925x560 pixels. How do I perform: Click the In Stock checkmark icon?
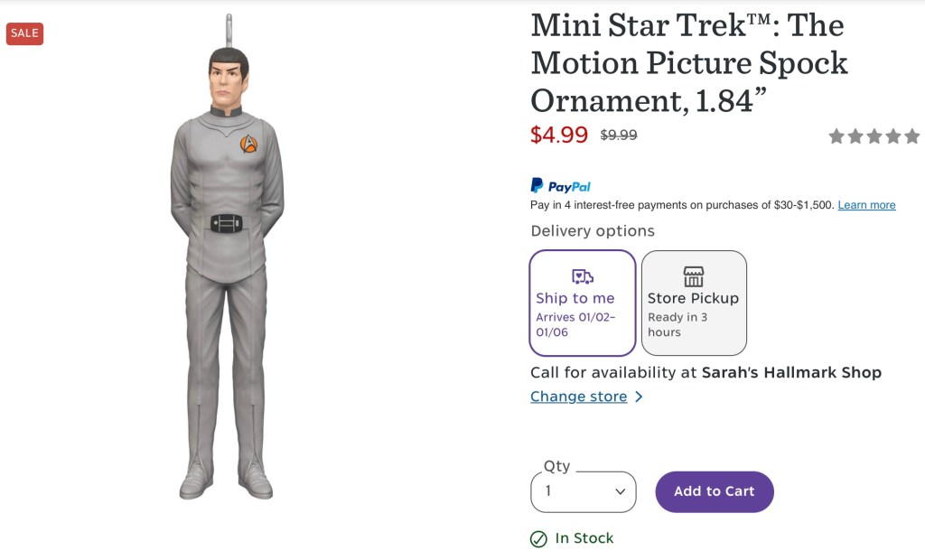coord(538,539)
